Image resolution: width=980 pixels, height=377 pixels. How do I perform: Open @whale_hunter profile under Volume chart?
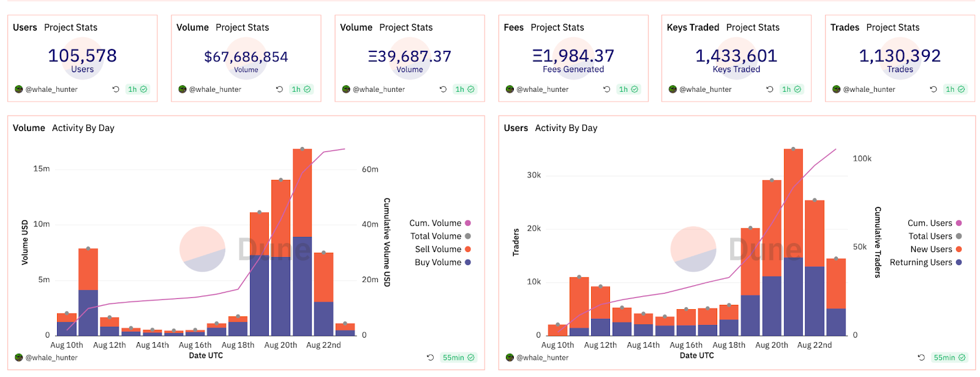pyautogui.click(x=51, y=358)
